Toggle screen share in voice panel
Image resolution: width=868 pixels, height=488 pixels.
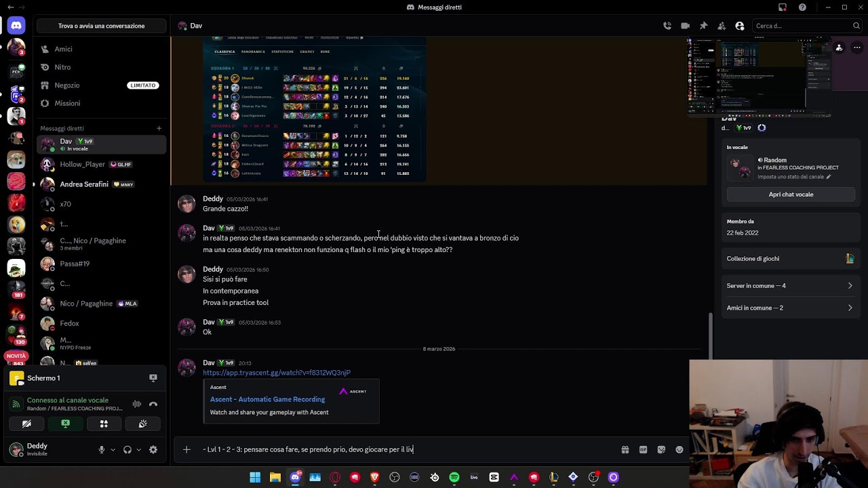[65, 424]
